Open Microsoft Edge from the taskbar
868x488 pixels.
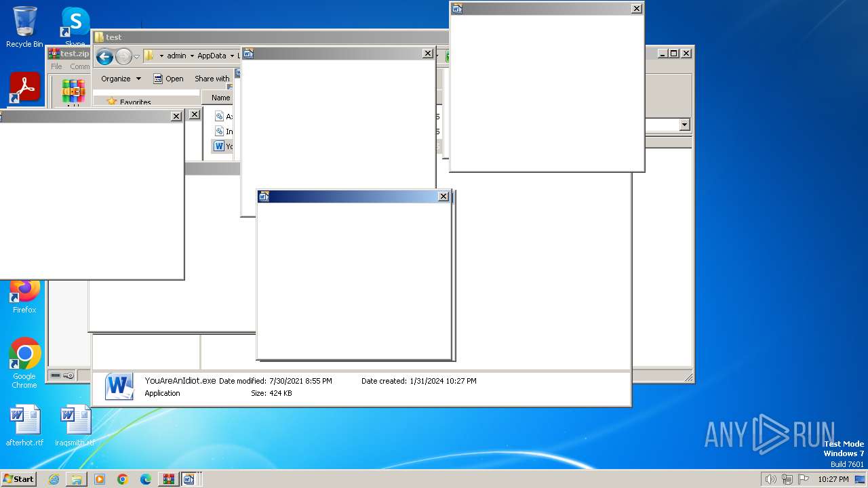(146, 479)
